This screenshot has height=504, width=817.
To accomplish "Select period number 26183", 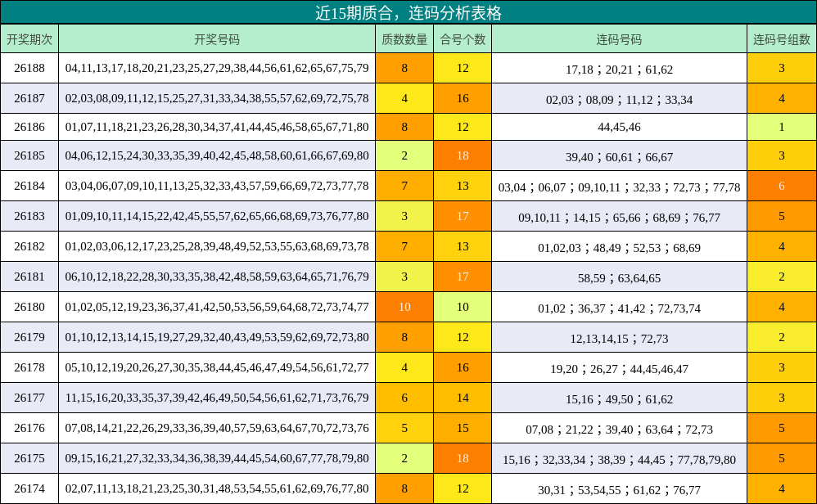I will [x=29, y=216].
